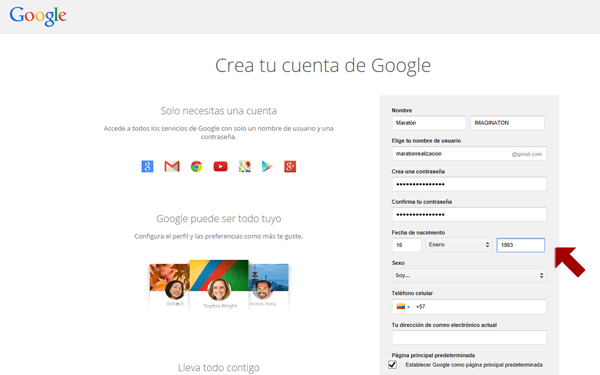Click the birth year field showing 1983

(x=520, y=245)
